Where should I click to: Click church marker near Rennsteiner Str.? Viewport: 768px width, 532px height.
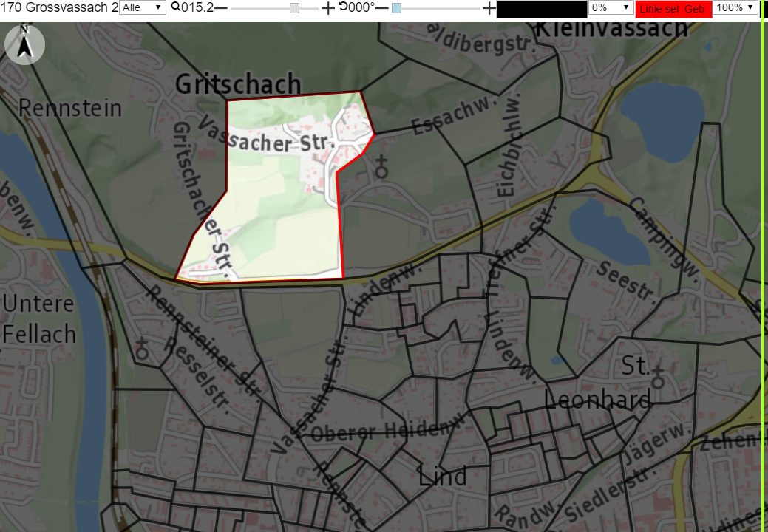click(142, 347)
